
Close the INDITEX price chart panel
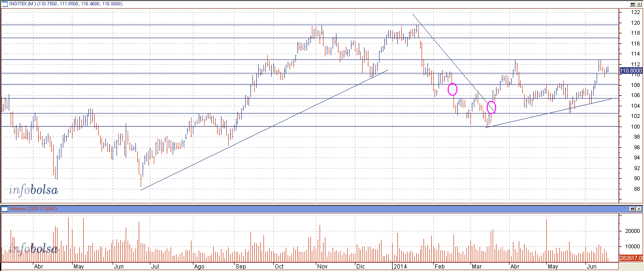click(639, 4)
